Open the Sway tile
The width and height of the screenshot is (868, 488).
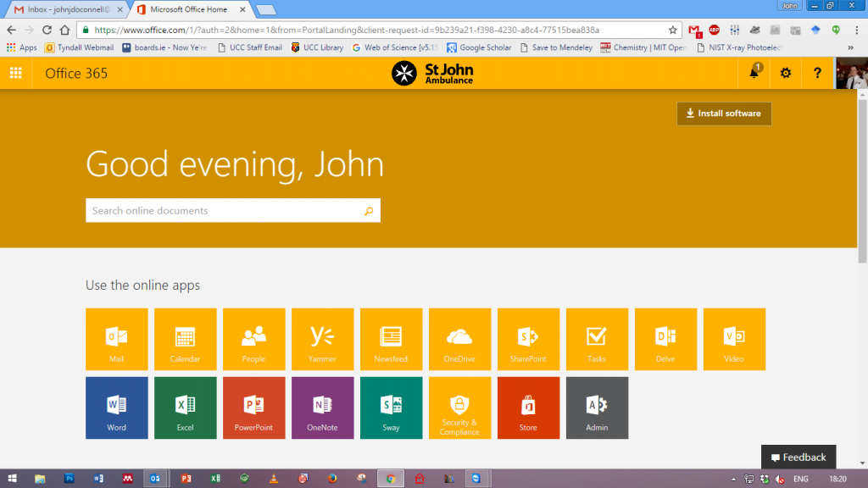[392, 408]
